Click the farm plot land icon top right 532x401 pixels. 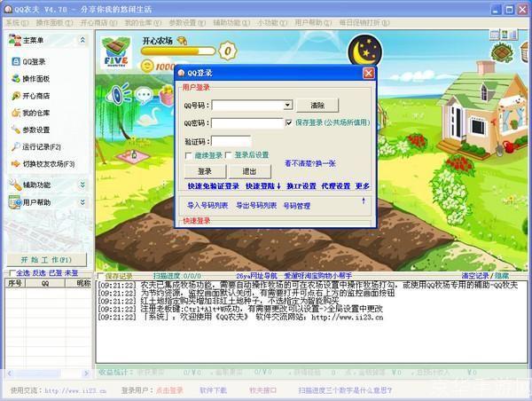(502, 52)
